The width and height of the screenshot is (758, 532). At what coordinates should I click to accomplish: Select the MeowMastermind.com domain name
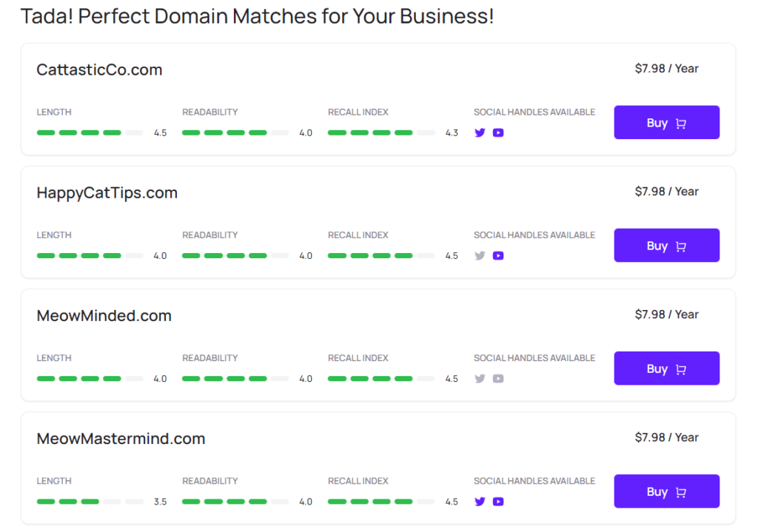(121, 439)
